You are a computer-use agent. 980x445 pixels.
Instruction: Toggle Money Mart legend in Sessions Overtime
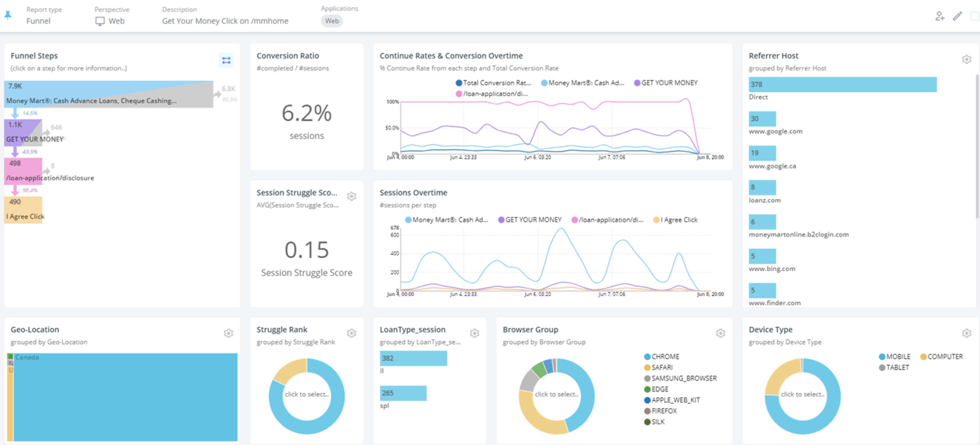[x=447, y=220]
